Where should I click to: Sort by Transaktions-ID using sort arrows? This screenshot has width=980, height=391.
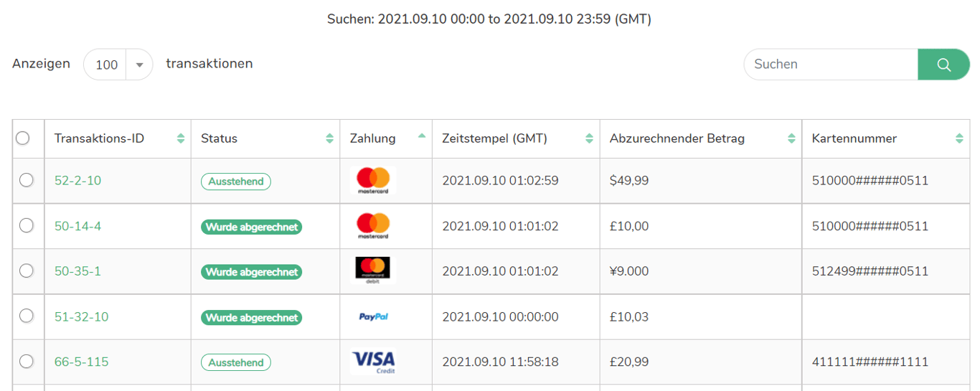click(181, 138)
